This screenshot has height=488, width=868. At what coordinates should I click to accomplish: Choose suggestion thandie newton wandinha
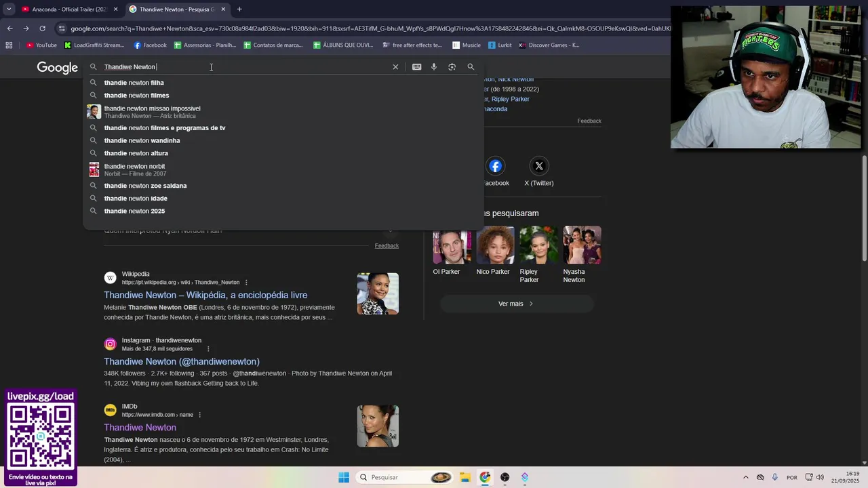coord(283,141)
